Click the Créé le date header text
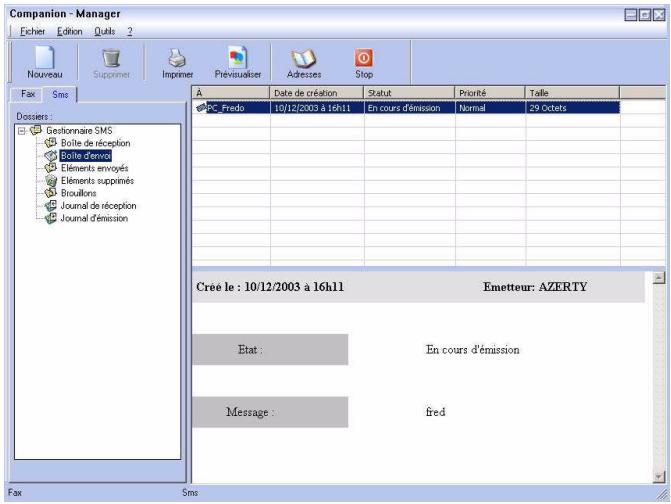 (x=270, y=287)
